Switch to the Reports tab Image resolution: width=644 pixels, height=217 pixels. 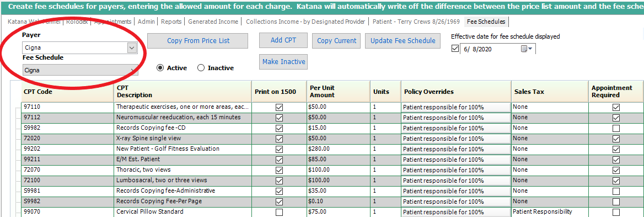pos(171,22)
